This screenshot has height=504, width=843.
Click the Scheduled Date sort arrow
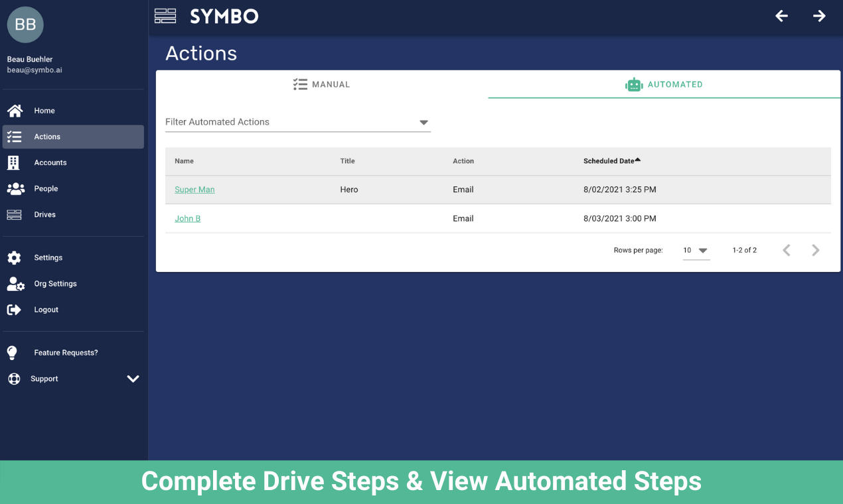[x=638, y=160]
